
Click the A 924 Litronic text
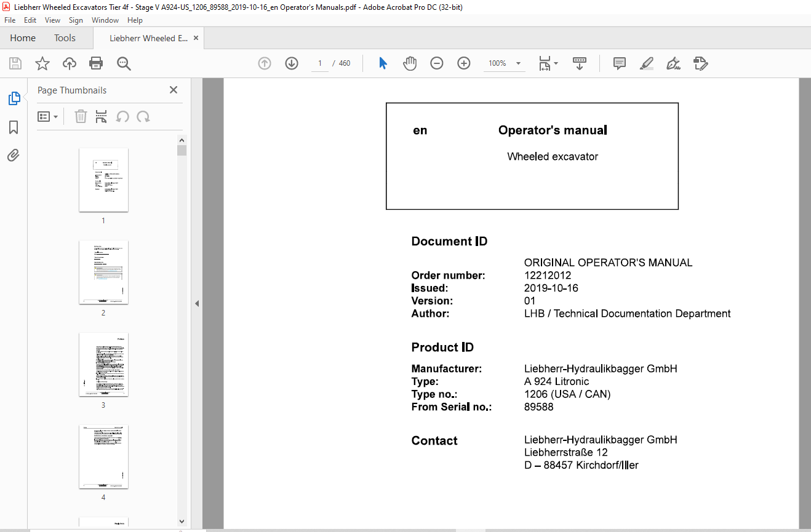coord(556,381)
